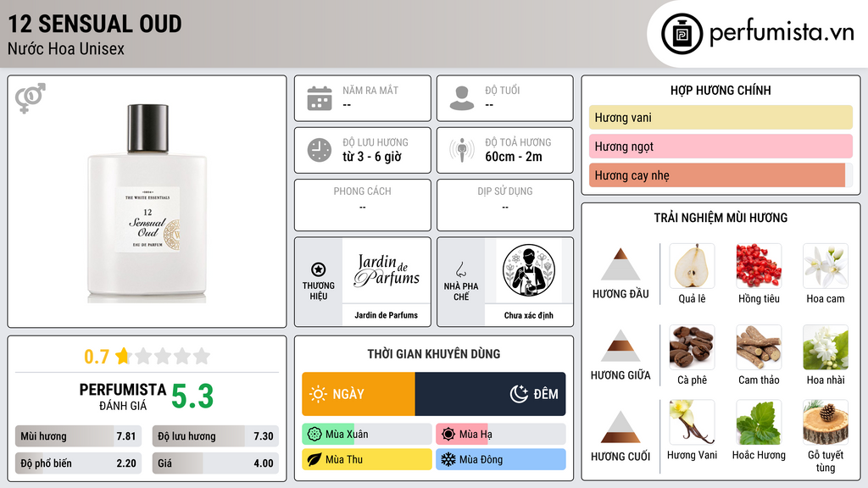This screenshot has width=868, height=488.
Task: Click the Trải nghiệm mùi hương heading
Action: pyautogui.click(x=721, y=218)
